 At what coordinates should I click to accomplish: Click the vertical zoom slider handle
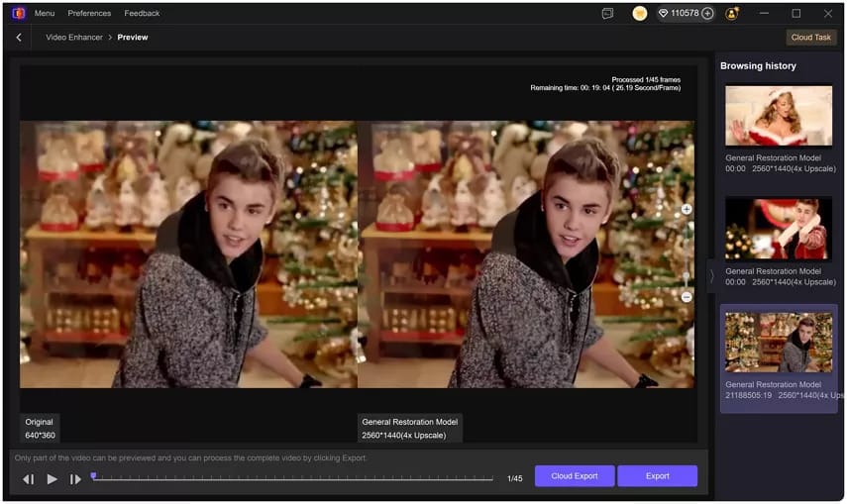pos(687,276)
